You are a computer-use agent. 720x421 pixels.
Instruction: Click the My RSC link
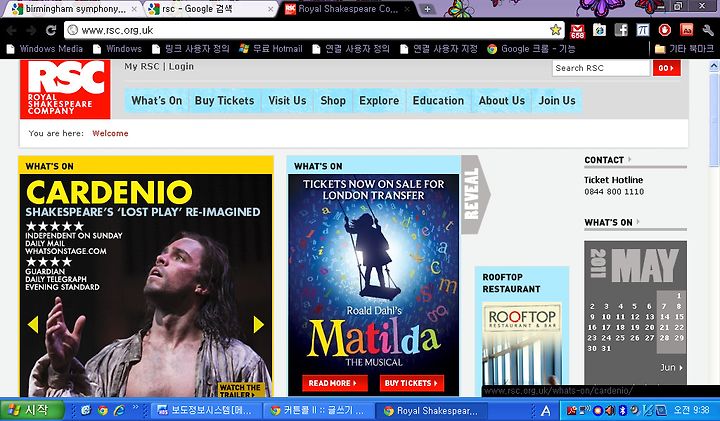(141, 67)
